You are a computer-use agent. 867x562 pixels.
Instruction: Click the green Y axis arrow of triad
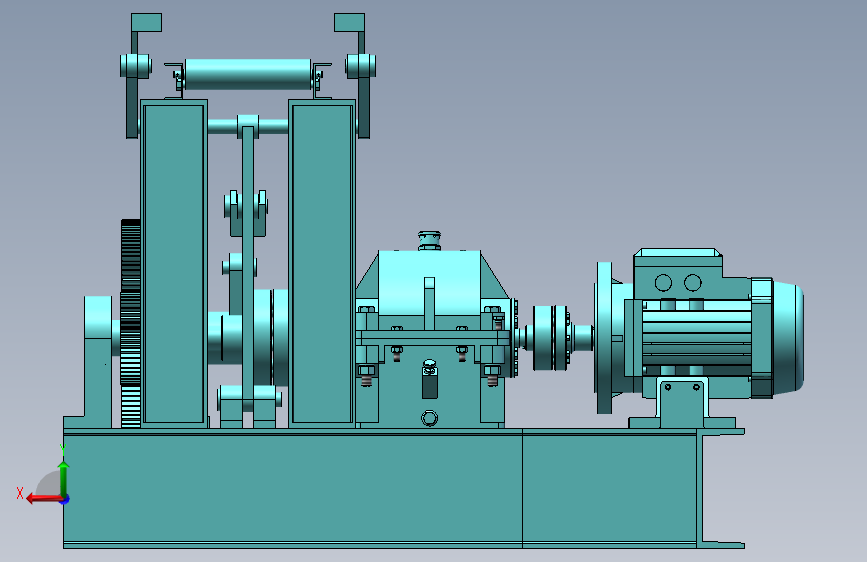64,479
